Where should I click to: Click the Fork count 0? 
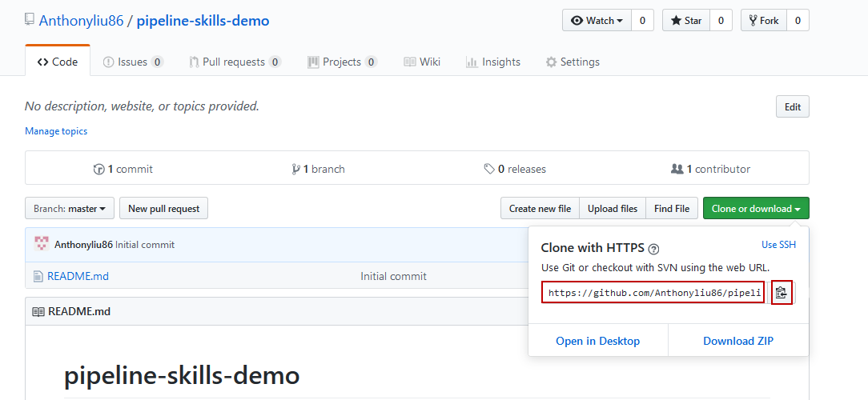[x=798, y=21]
